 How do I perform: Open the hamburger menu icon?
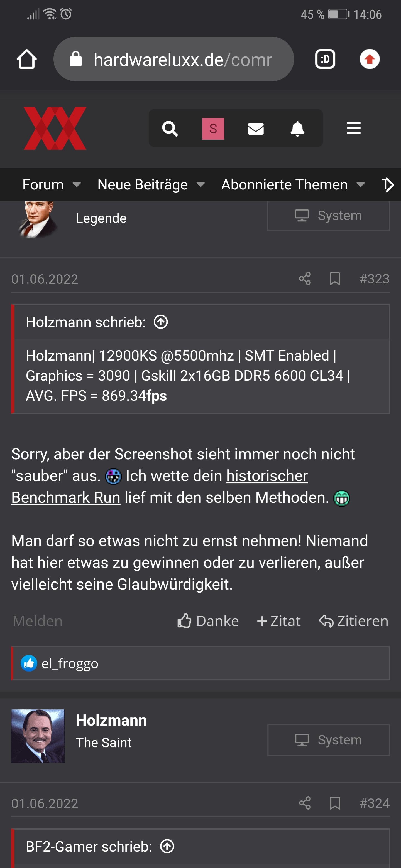click(x=353, y=128)
